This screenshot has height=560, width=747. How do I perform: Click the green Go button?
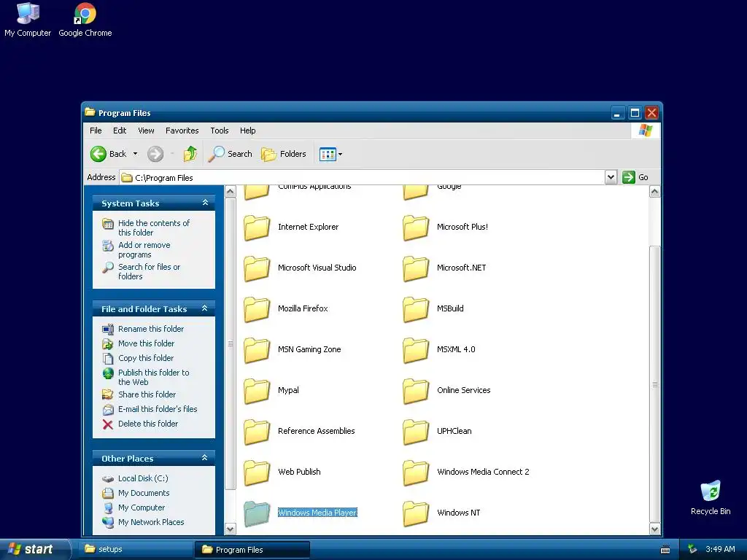point(635,177)
